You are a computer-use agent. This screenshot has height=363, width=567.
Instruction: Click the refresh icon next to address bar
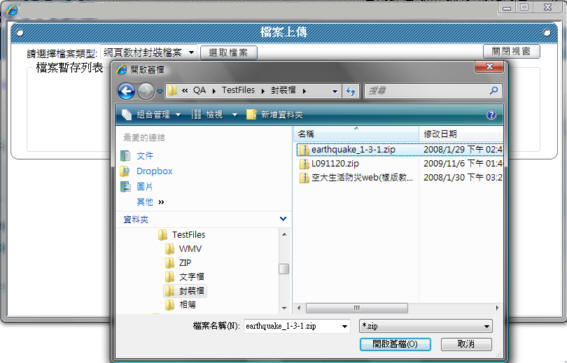pos(350,91)
